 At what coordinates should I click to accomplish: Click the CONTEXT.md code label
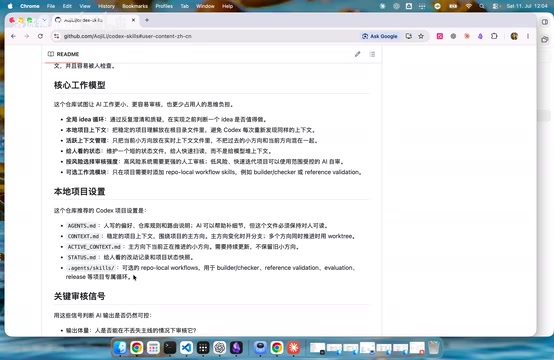83,236
